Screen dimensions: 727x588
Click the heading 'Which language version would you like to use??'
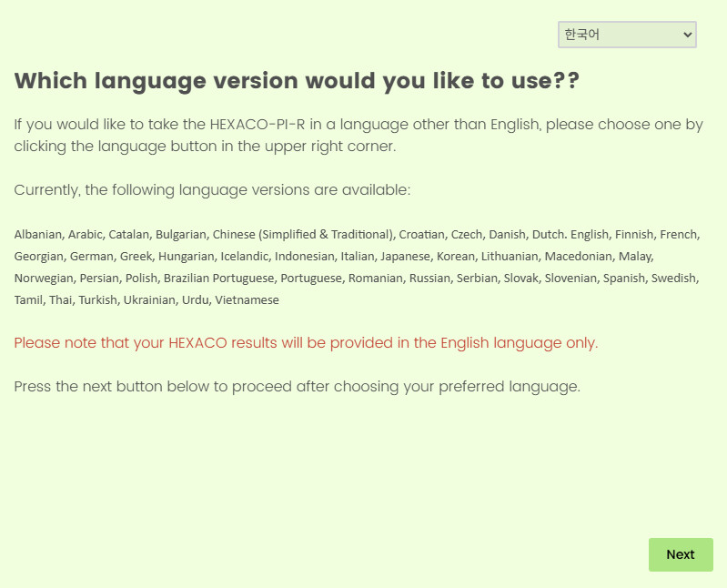(x=297, y=81)
